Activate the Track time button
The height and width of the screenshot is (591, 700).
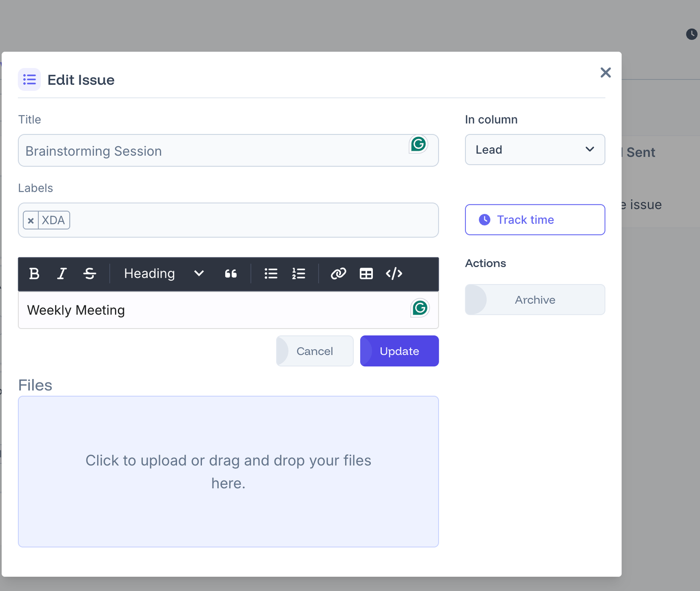535,220
